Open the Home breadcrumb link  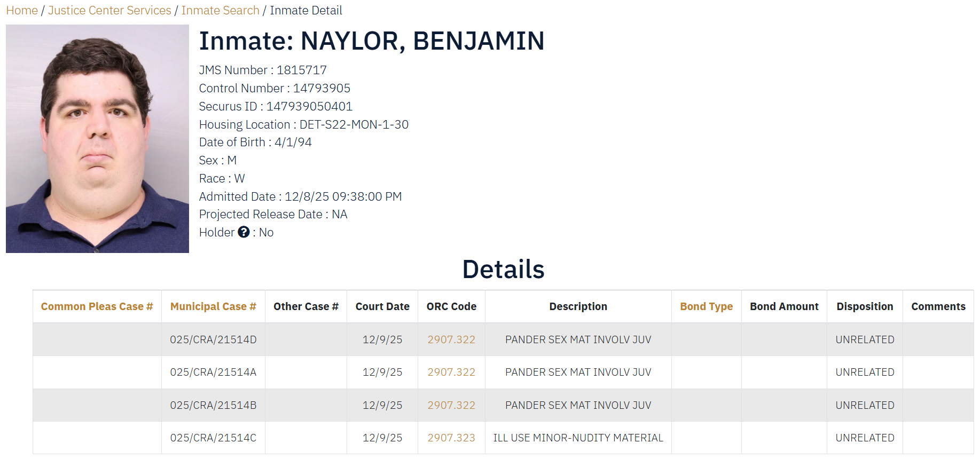22,11
